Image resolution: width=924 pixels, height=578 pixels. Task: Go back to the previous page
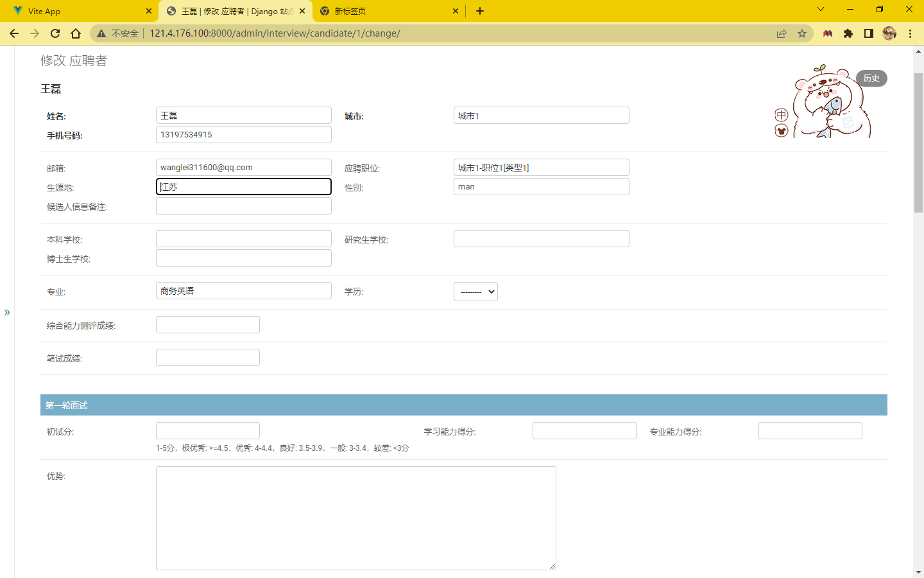tap(14, 33)
